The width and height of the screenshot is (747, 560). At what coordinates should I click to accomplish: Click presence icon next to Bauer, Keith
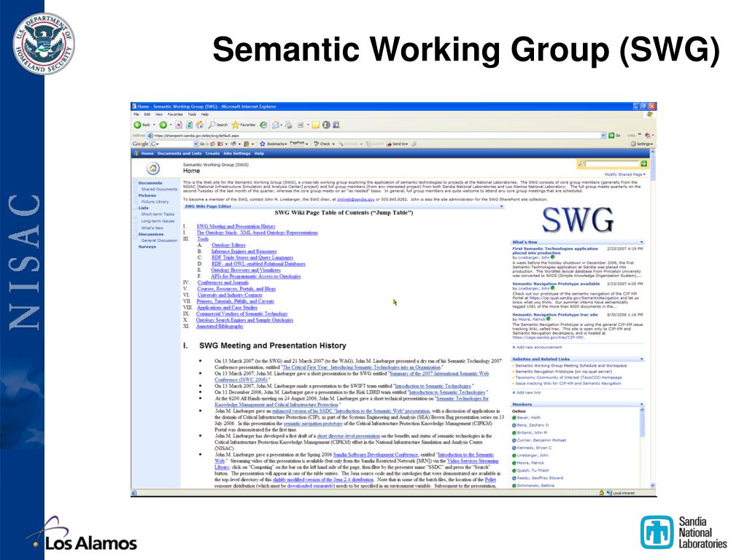tap(514, 418)
